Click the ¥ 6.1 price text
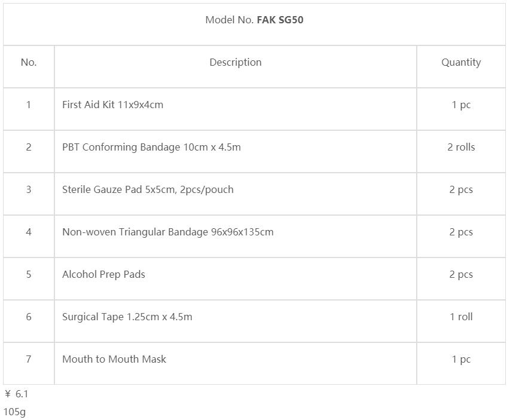Screen dimensions: 510x420 (x=17, y=394)
